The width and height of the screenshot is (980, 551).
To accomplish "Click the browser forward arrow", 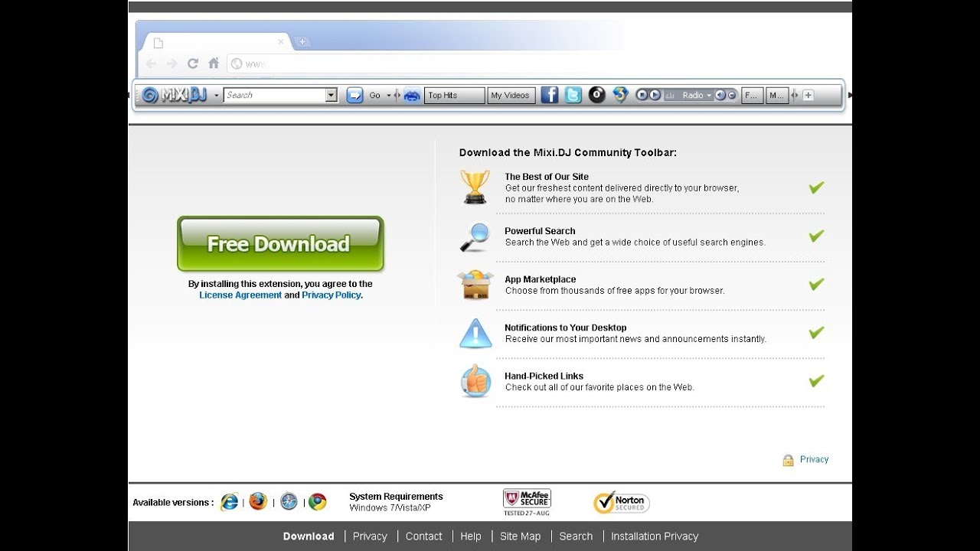I will (171, 64).
